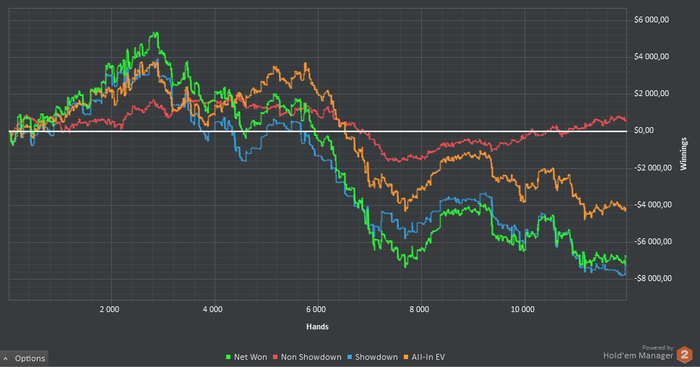
Task: Click the $2 000,00 axis label
Action: (x=651, y=93)
